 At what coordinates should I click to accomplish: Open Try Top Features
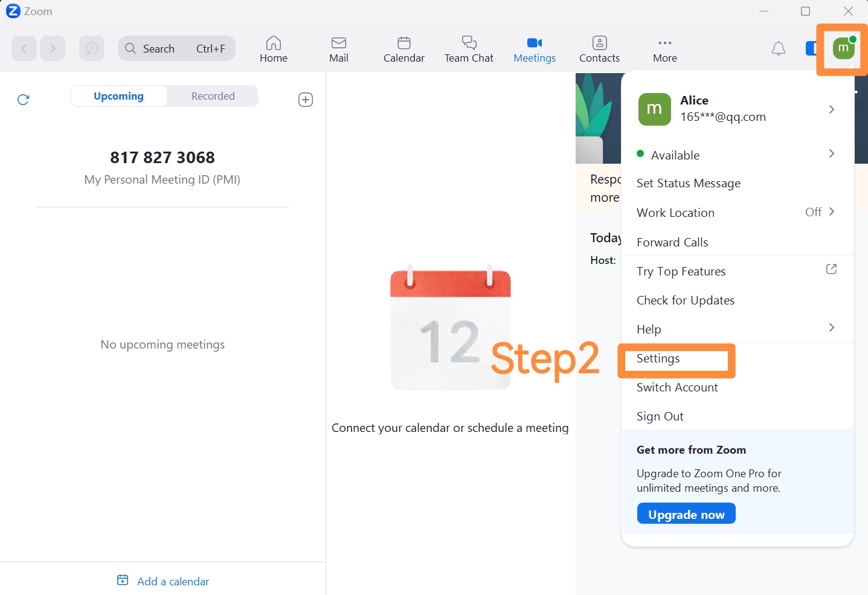[681, 272]
